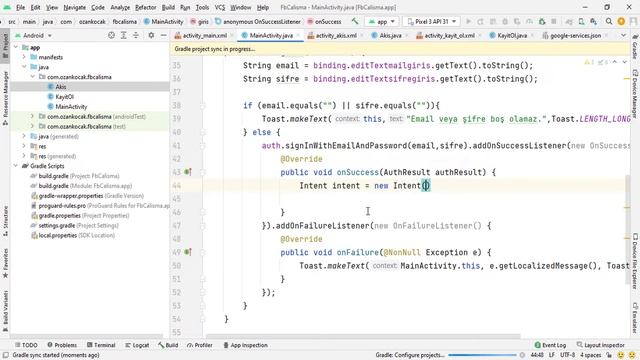Click Select Opened File target icon
Viewport: 640px width, 360px height.
[111, 36]
